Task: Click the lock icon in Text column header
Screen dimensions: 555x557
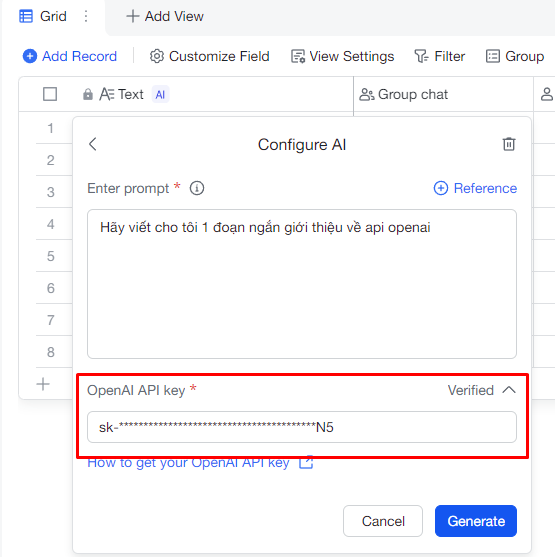Action: point(88,94)
